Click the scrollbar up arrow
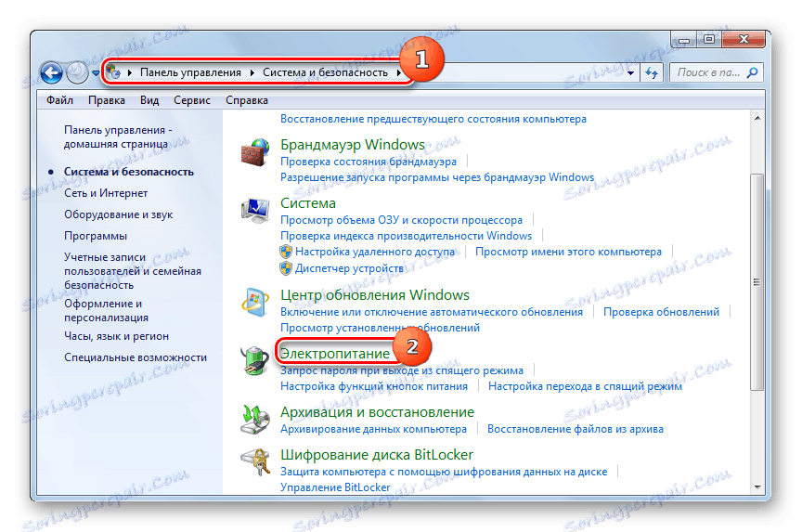802x532 pixels. 757,118
